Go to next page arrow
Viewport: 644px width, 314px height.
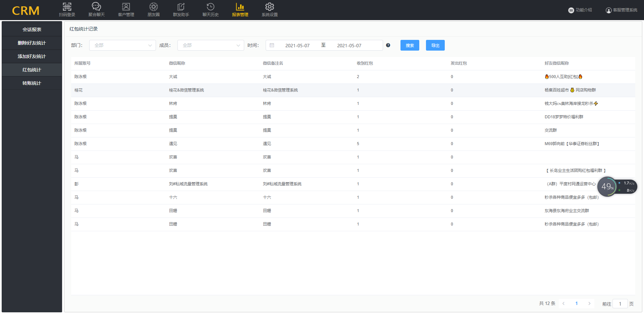589,304
